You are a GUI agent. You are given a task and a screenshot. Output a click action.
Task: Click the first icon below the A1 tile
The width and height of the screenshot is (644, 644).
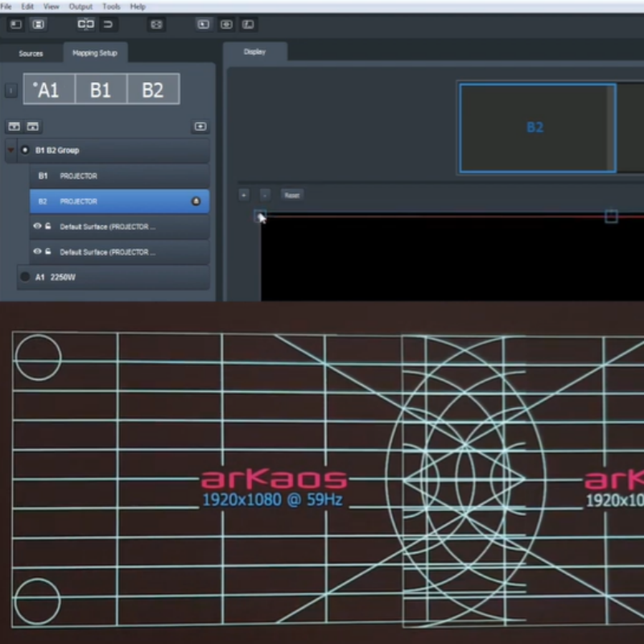14,126
